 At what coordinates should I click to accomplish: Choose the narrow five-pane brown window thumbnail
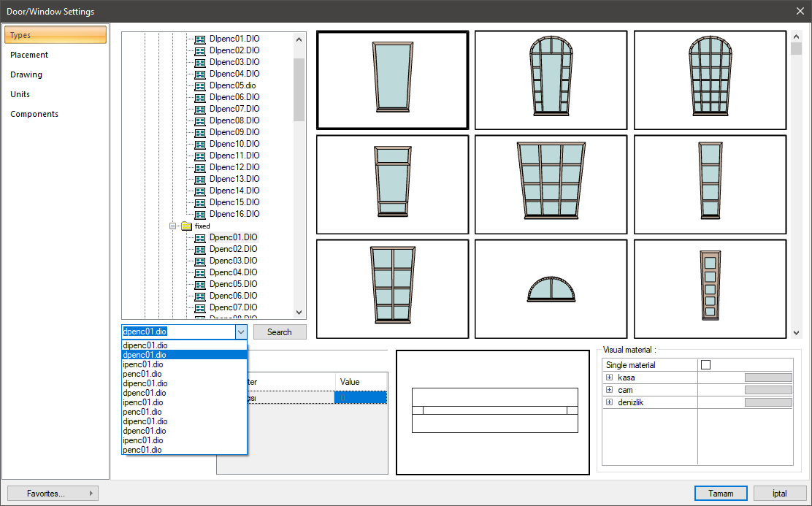[x=710, y=289]
